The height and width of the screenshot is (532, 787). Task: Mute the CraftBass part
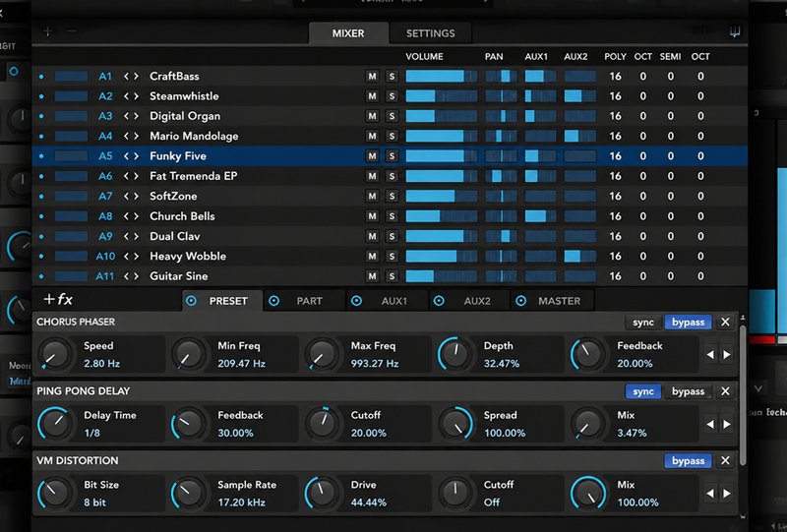click(x=372, y=77)
